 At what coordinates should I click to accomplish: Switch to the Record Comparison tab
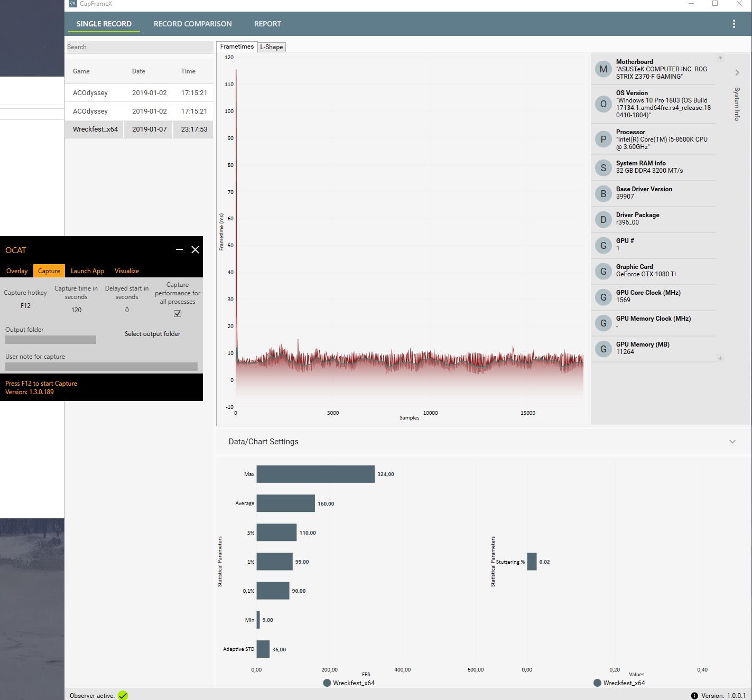coord(193,24)
